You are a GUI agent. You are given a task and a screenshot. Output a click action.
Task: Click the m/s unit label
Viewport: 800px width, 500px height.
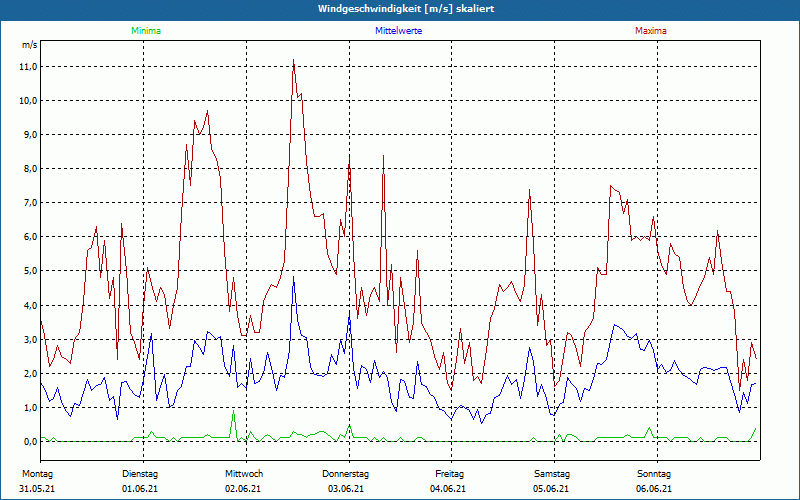30,45
